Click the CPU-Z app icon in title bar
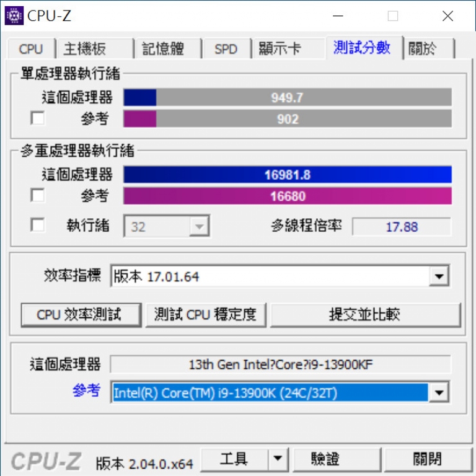The image size is (476, 476). pos(14,15)
